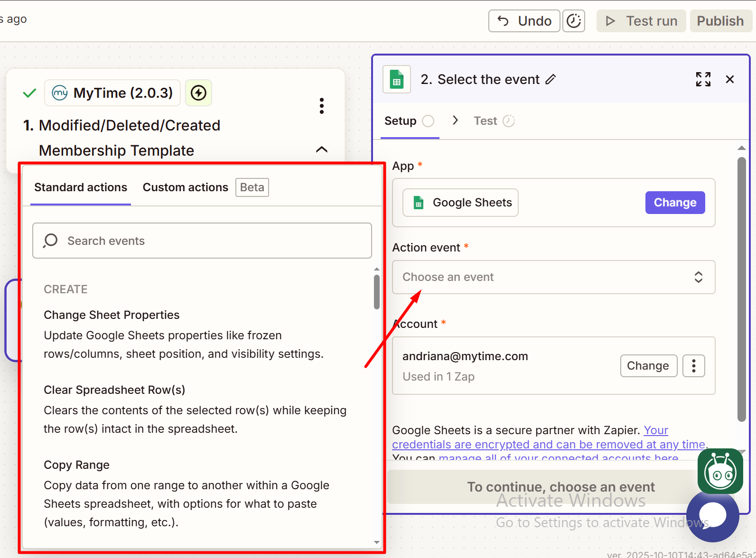
Task: Close the step editor panel
Action: click(730, 79)
